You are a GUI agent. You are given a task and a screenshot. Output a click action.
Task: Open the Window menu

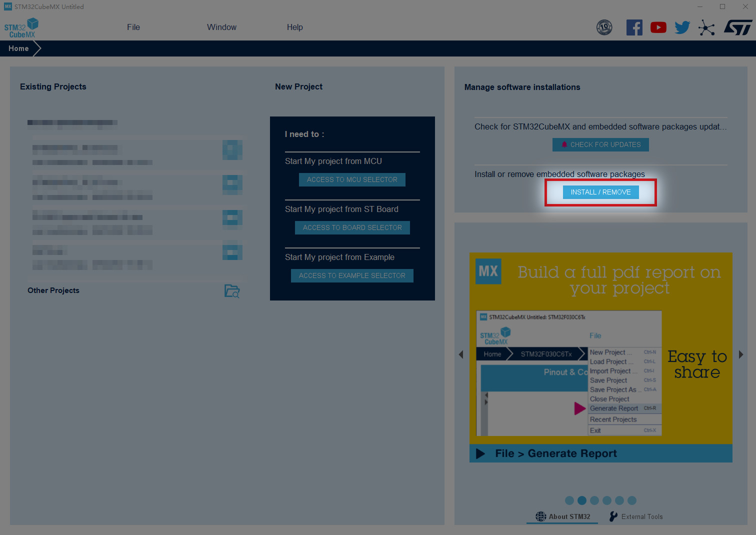221,27
